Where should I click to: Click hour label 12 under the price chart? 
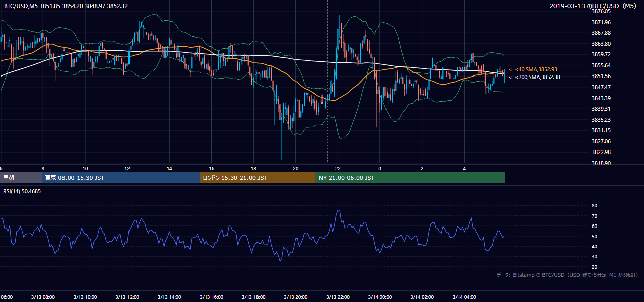tap(127, 168)
